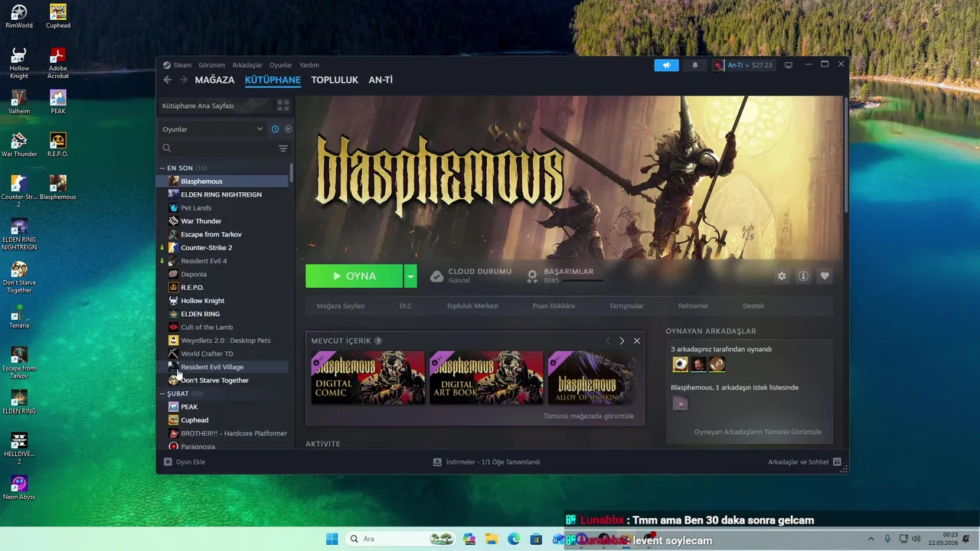Click Tümünü mağazada görüntüle link

pos(589,416)
